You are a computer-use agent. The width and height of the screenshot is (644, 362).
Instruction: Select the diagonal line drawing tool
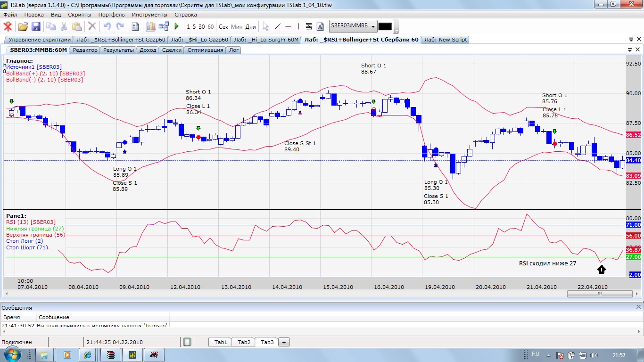click(x=278, y=26)
